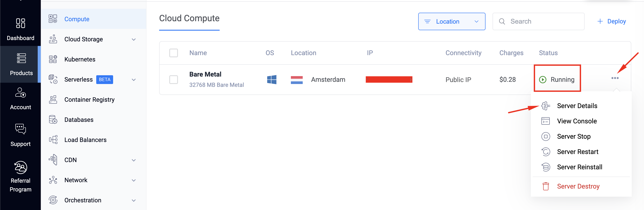Choose Server Restart in the actions menu

click(578, 152)
